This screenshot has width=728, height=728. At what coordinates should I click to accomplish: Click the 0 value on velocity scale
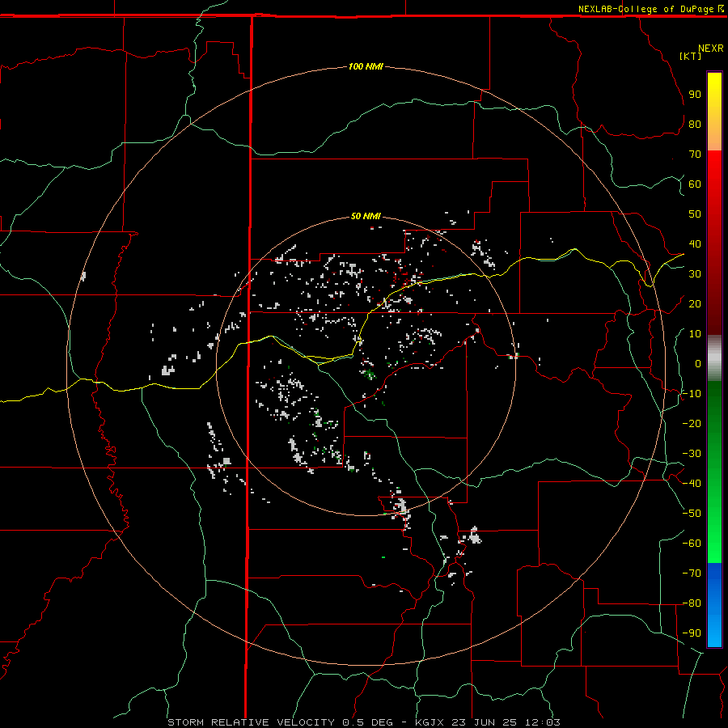[x=698, y=363]
